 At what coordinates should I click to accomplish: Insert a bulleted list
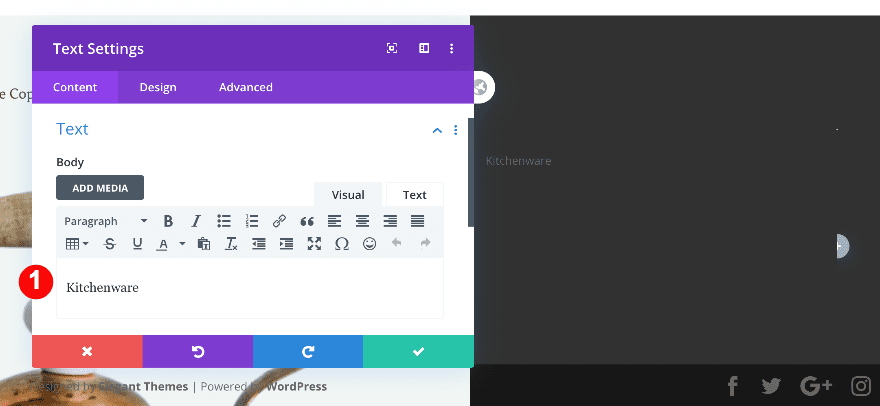click(x=224, y=221)
